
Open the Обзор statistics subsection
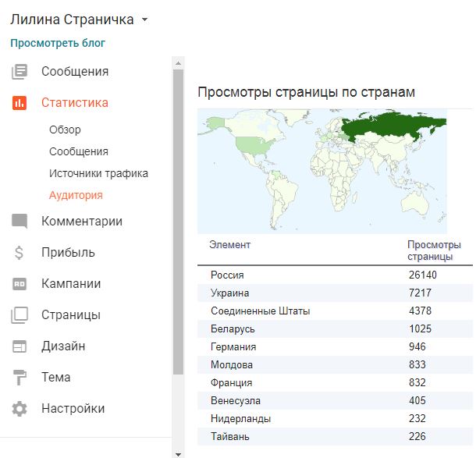pos(65,130)
